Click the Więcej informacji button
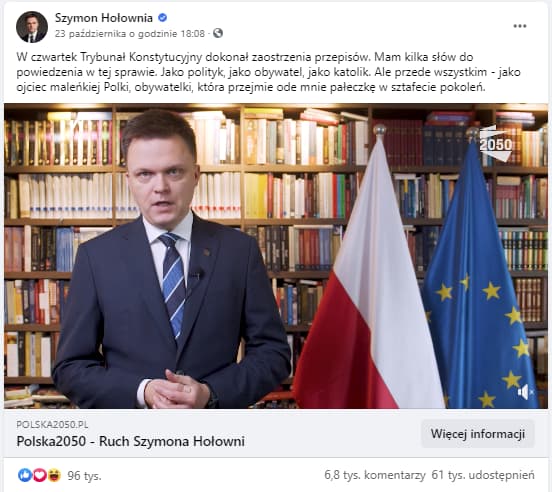Image resolution: width=552 pixels, height=492 pixels. [478, 434]
